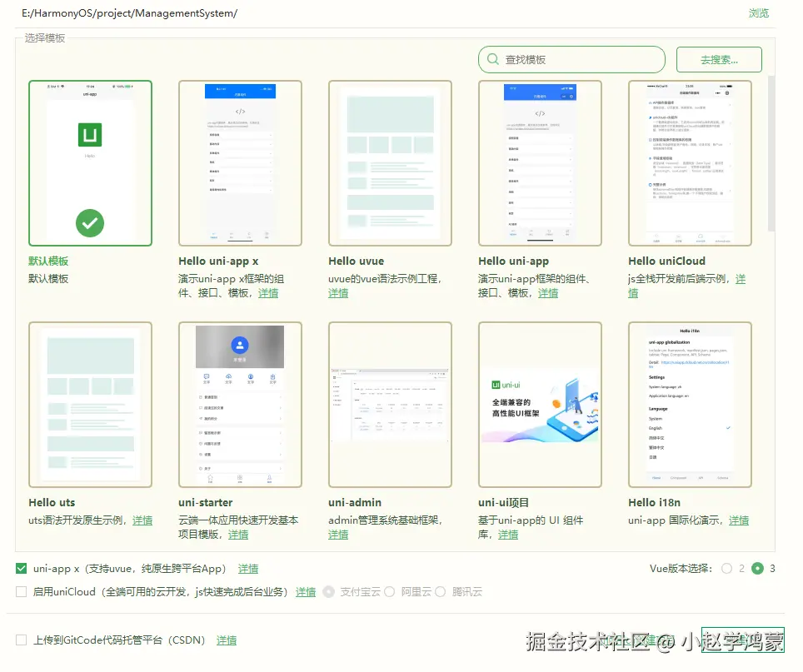The image size is (803, 672).
Task: Open 详情 link for Hello uni-app x
Action: point(268,293)
